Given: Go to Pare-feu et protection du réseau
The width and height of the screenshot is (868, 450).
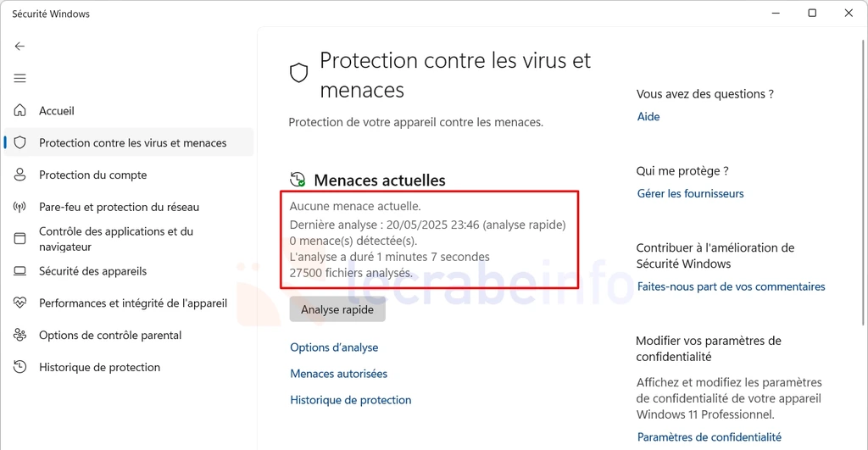Looking at the screenshot, I should coord(119,207).
